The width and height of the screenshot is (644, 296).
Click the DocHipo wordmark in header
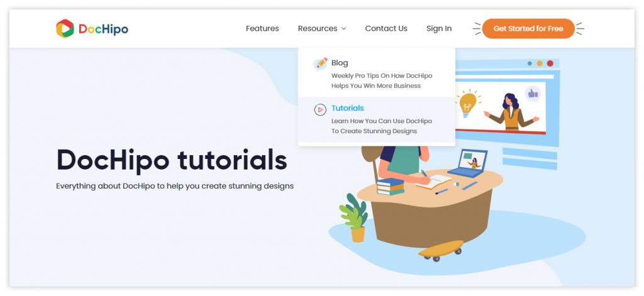pyautogui.click(x=104, y=29)
